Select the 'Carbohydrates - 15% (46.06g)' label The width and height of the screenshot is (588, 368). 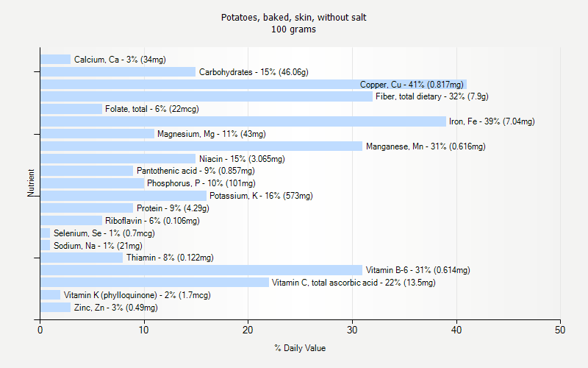[x=254, y=71]
